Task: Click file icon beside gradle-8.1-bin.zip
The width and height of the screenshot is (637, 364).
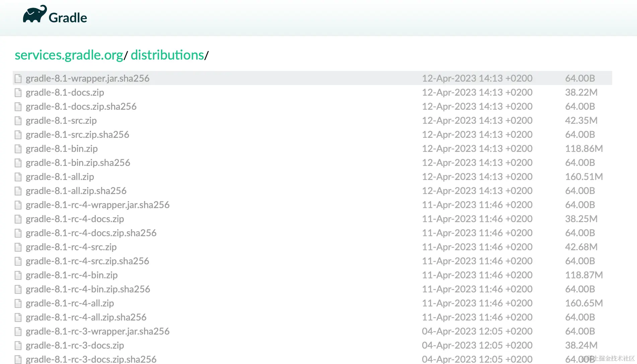Action: point(18,149)
